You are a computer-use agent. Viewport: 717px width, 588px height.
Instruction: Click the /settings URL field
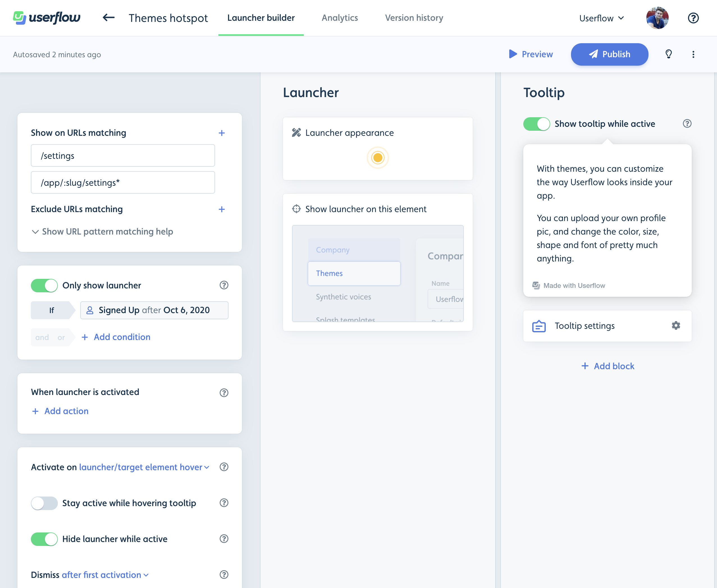point(123,155)
